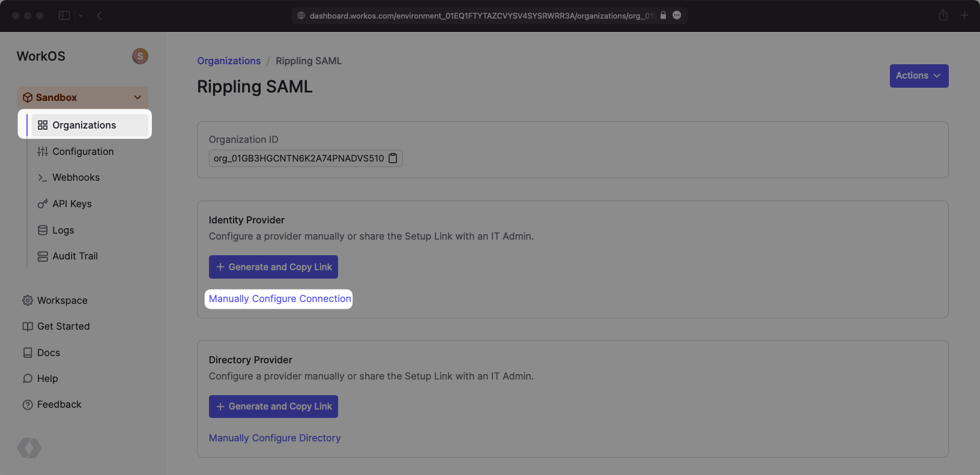
Task: Click the Feedback question mark icon
Action: click(28, 405)
